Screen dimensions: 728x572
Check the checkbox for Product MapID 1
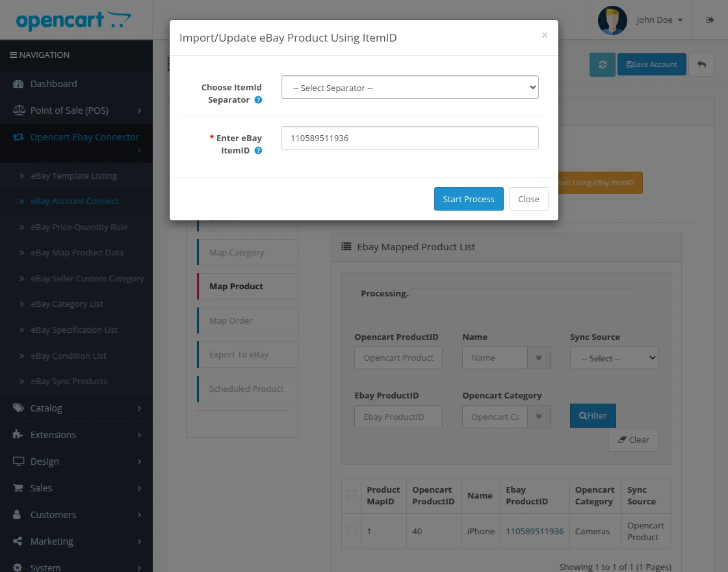[352, 530]
